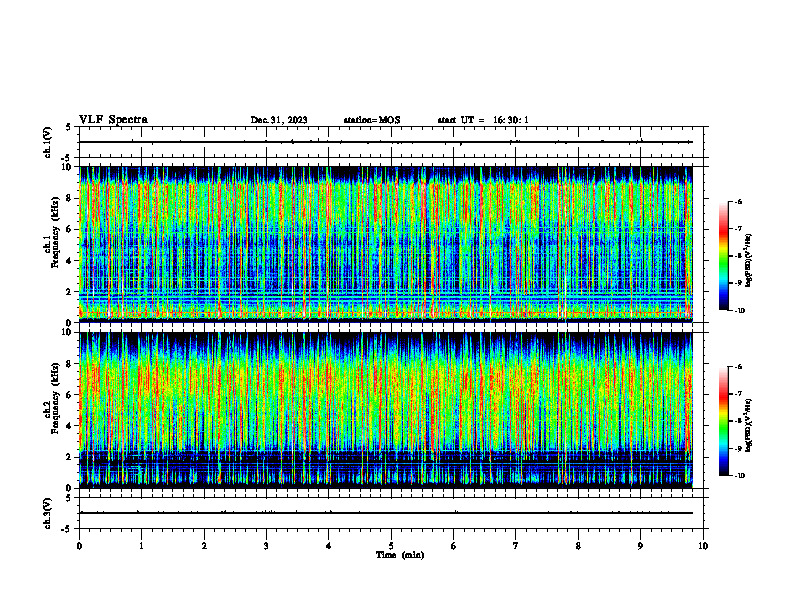
Task: Click time axis tick label "1"
Action: click(141, 546)
